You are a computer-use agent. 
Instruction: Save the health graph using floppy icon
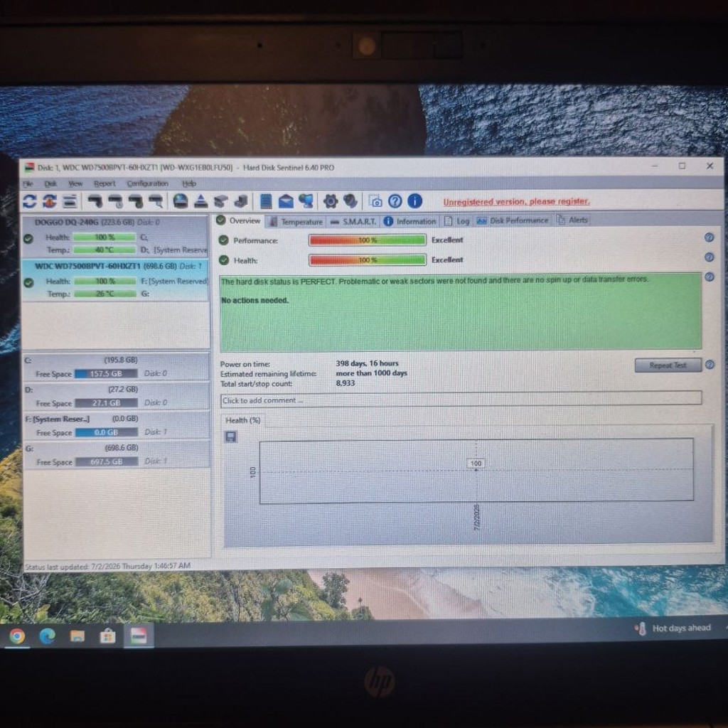pyautogui.click(x=230, y=437)
